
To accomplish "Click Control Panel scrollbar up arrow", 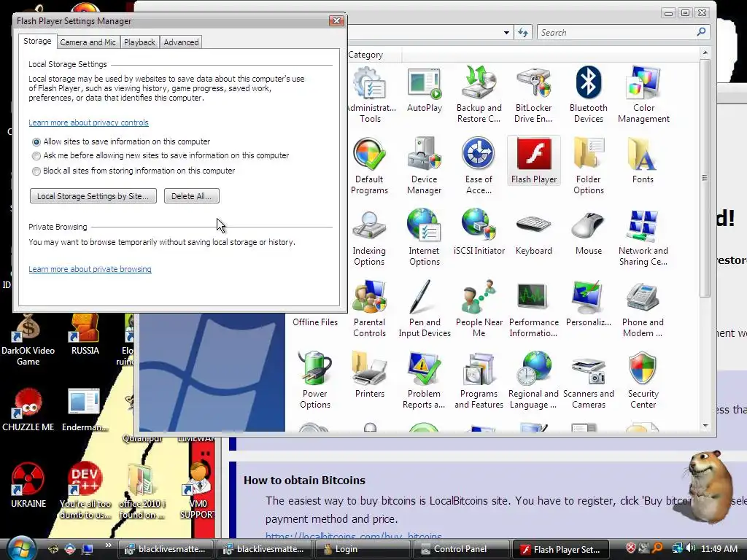I will pyautogui.click(x=705, y=52).
